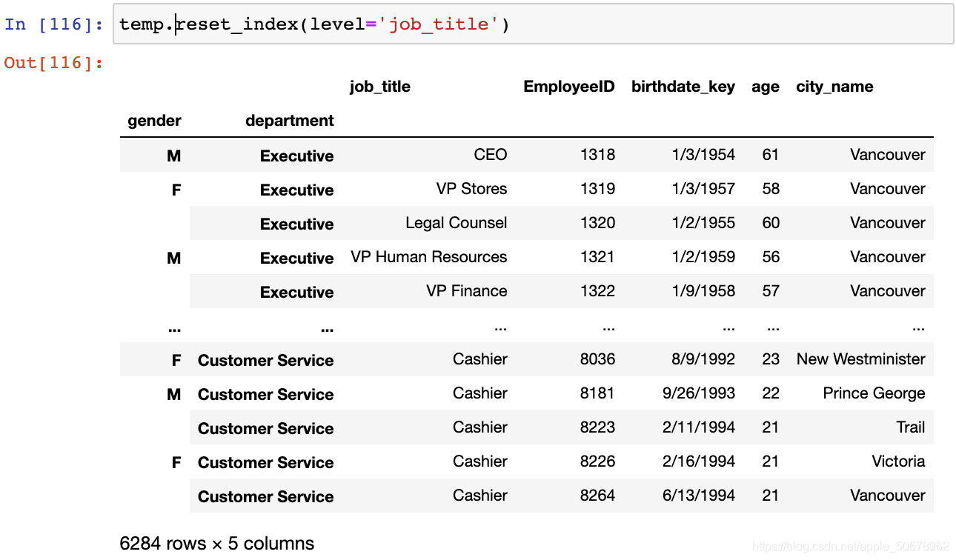
Task: Click EmployeeID value 8223
Action: pos(598,427)
